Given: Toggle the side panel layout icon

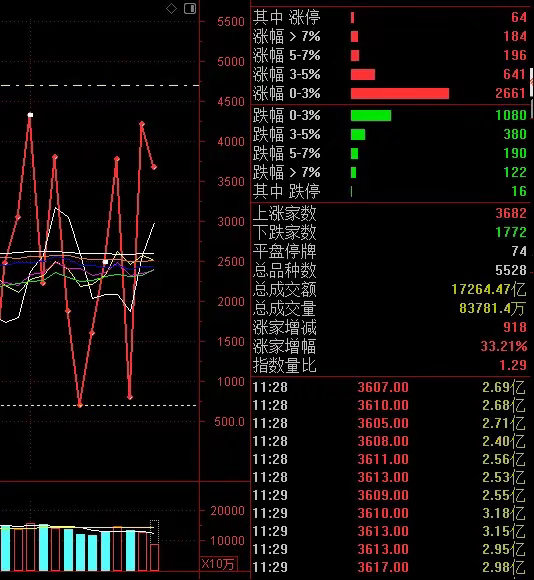Looking at the screenshot, I should click(190, 8).
